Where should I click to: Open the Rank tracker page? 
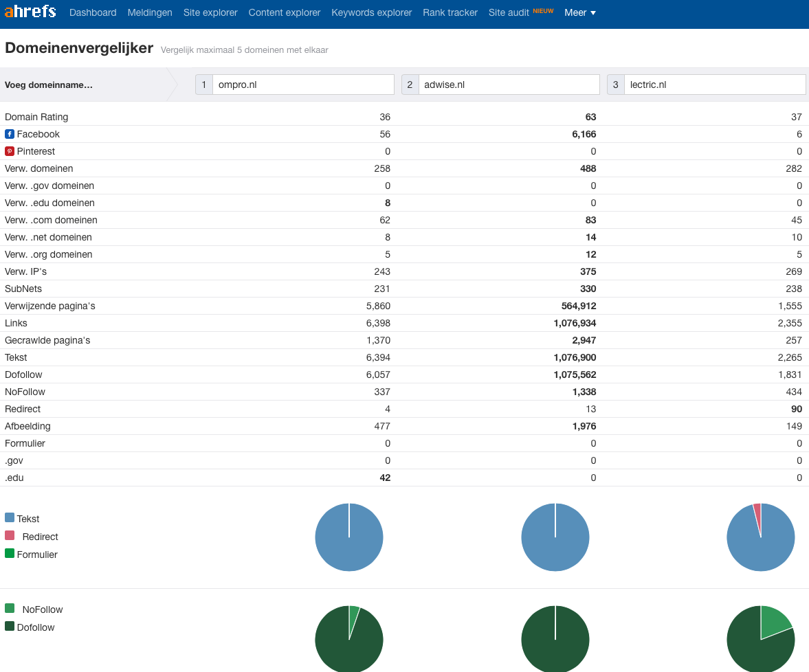click(x=450, y=12)
